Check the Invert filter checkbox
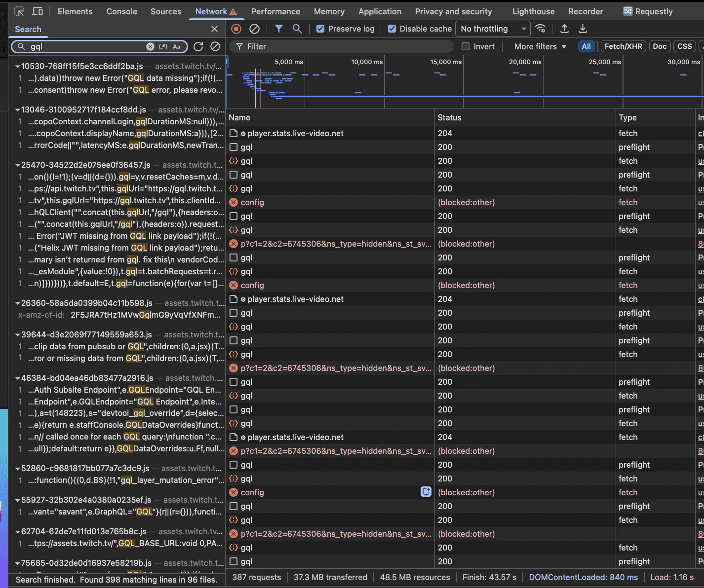Viewport: 704px width, 588px height. tap(465, 46)
